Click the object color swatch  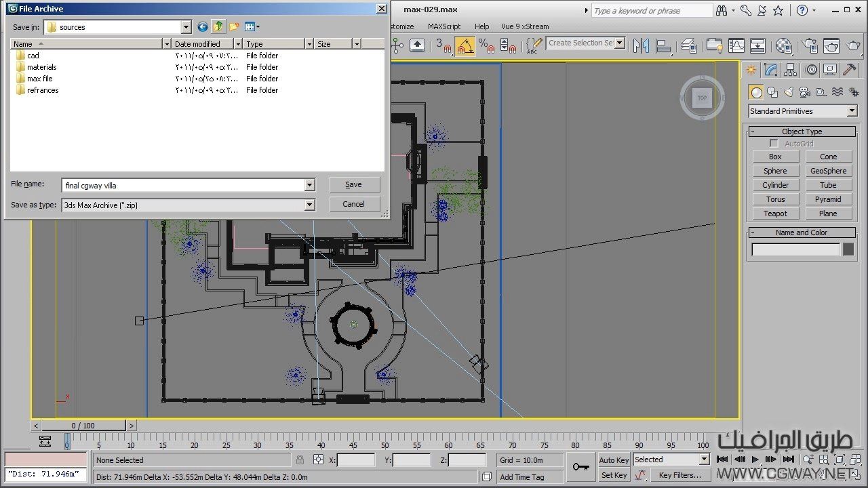point(848,249)
